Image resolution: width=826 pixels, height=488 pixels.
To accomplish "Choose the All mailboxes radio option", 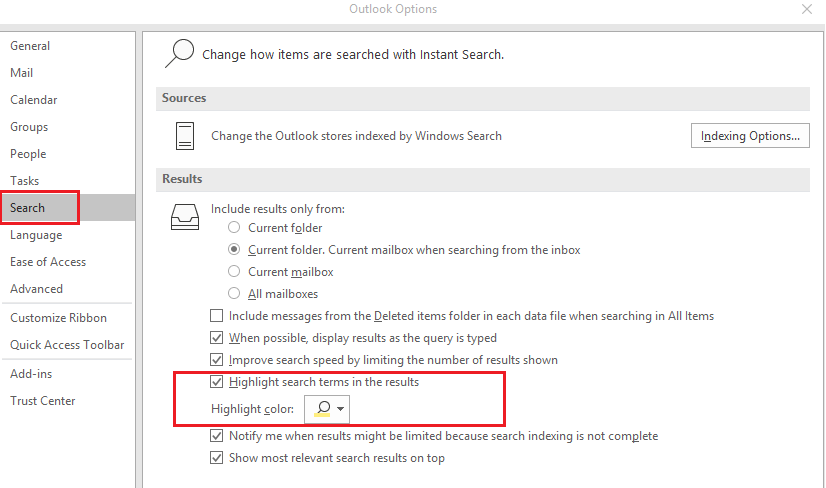I will coord(234,294).
